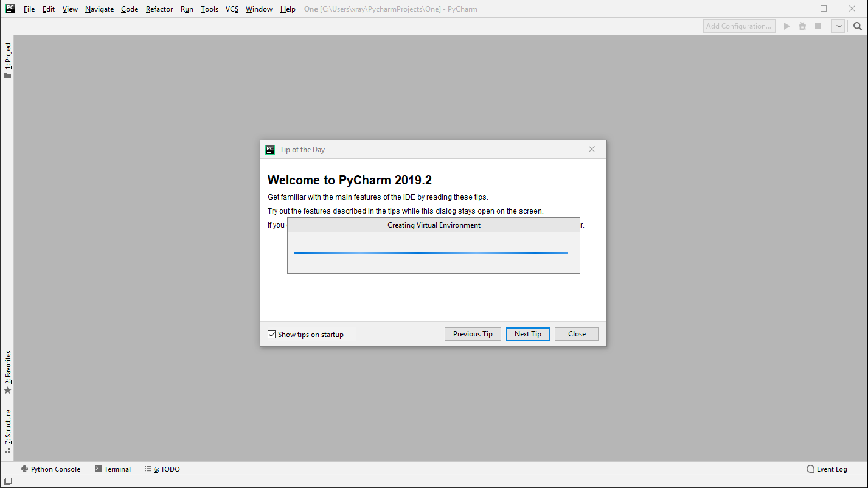Maximize the PyCharm window

pyautogui.click(x=824, y=9)
